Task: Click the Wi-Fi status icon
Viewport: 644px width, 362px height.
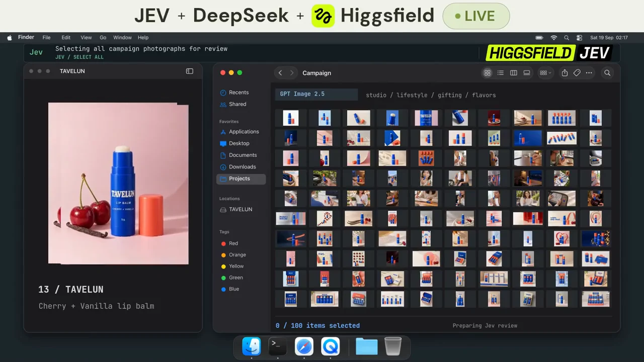Action: click(x=553, y=38)
